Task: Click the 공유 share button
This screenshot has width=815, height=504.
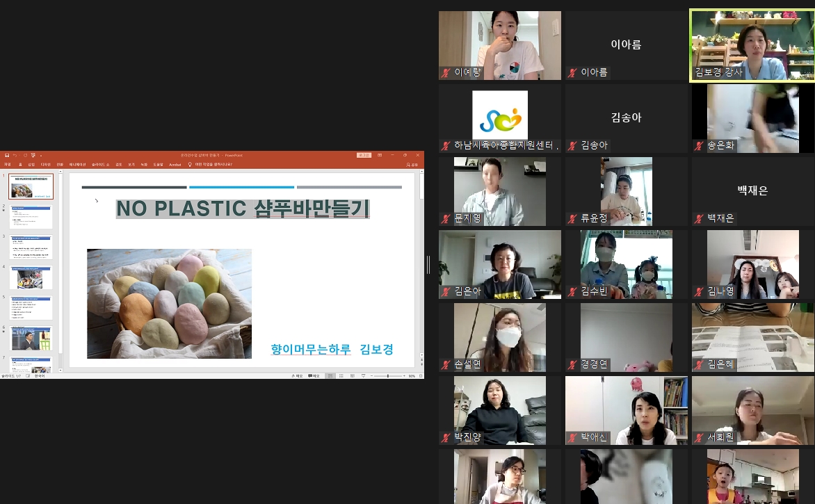Action: click(412, 165)
